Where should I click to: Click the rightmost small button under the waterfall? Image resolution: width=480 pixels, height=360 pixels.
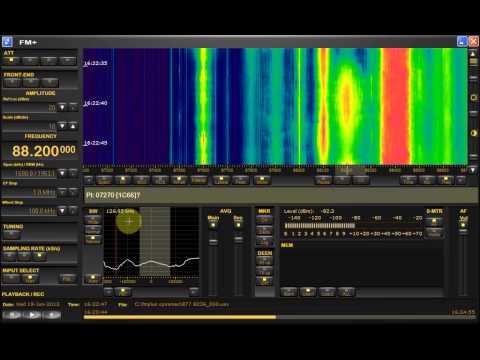coord(461,180)
